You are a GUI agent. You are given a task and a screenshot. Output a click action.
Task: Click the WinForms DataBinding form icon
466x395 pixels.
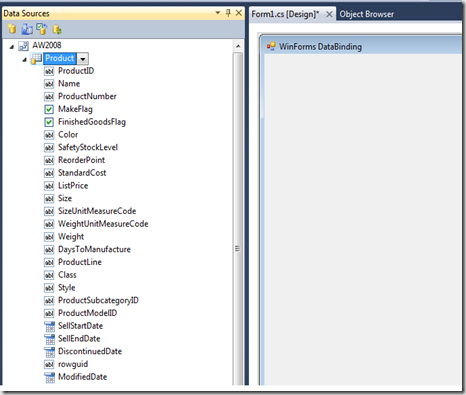[271, 46]
